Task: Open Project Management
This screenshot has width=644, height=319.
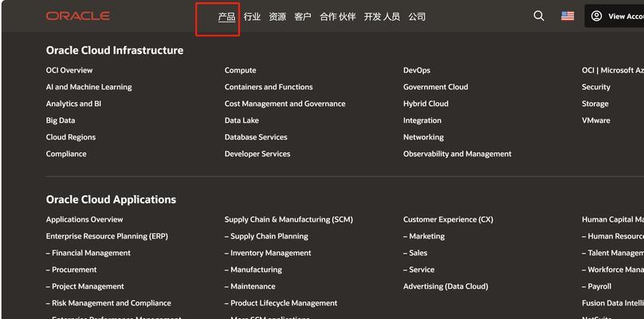Action: click(x=85, y=286)
